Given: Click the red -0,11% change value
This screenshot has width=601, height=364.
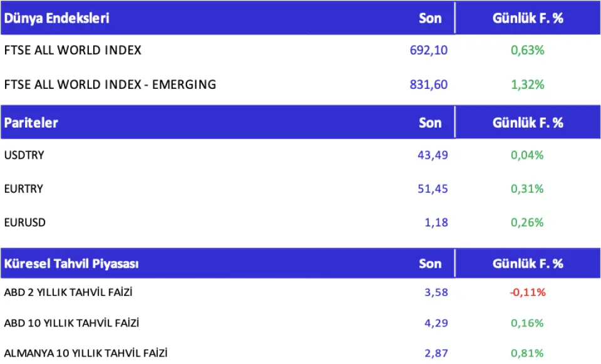Looking at the screenshot, I should [x=527, y=292].
